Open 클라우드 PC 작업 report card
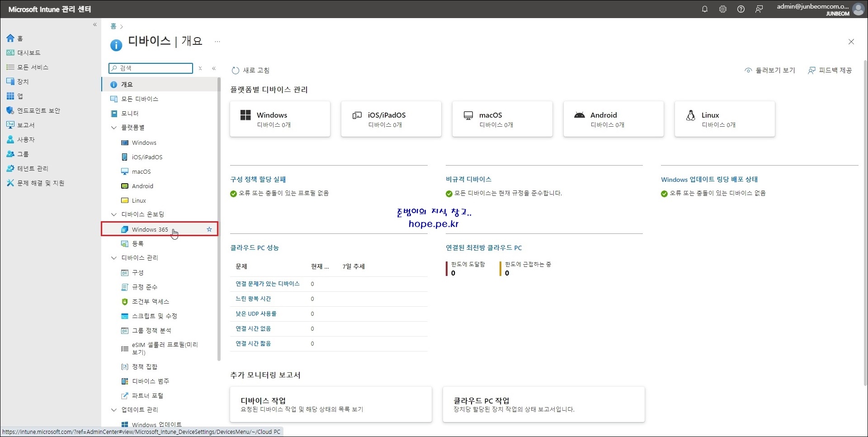 pyautogui.click(x=544, y=404)
